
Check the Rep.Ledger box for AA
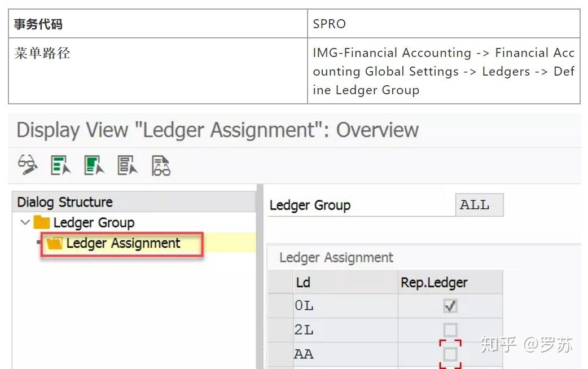click(x=450, y=354)
